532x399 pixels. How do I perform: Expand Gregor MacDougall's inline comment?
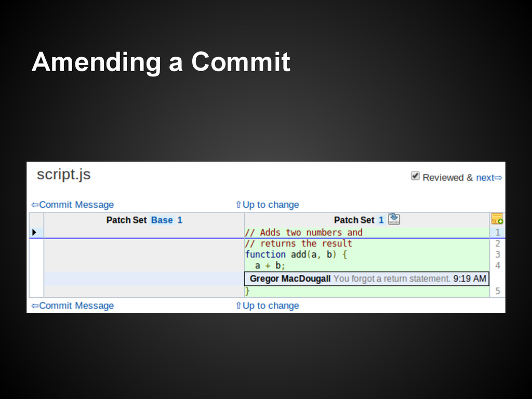click(x=366, y=279)
